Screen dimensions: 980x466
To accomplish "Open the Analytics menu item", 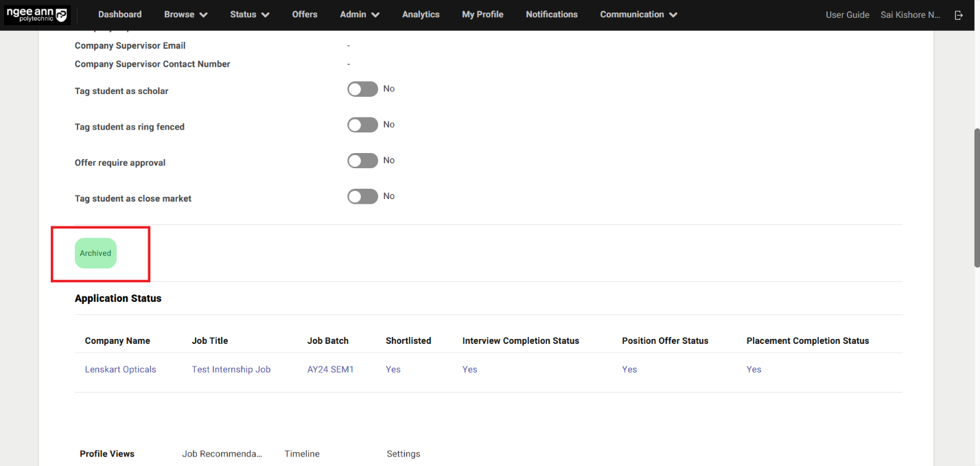I will pos(421,14).
